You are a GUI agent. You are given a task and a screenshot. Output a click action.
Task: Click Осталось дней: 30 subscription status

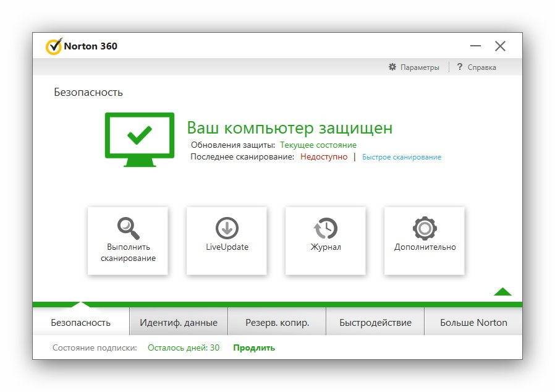184,347
